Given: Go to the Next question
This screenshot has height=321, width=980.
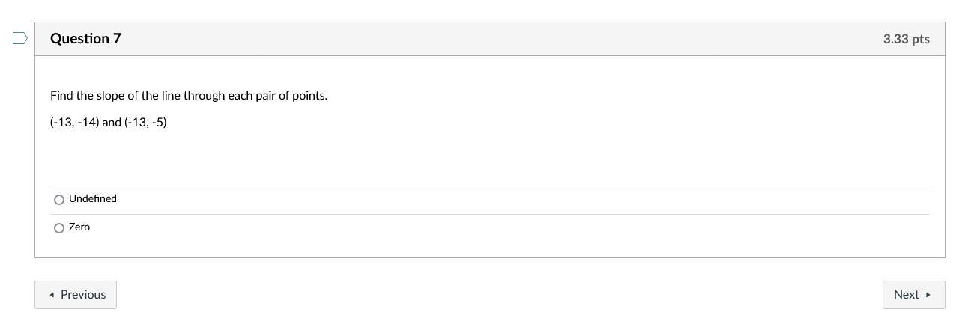Looking at the screenshot, I should (x=913, y=295).
